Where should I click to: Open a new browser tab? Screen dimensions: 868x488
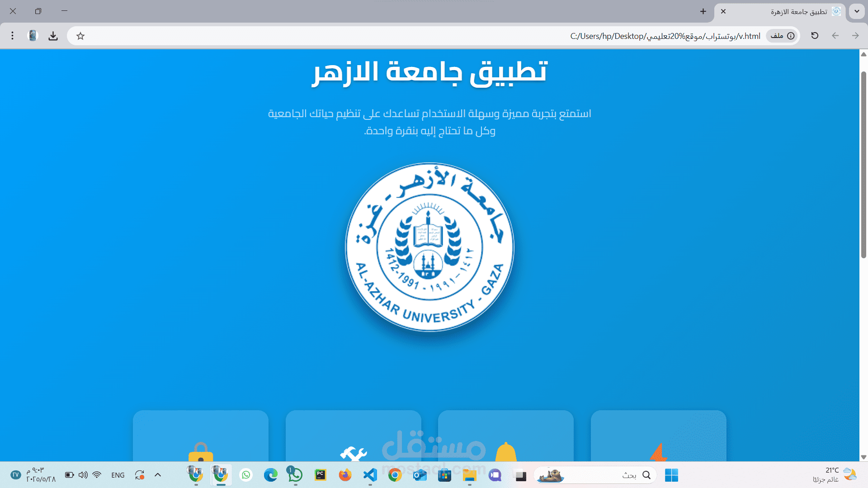703,11
